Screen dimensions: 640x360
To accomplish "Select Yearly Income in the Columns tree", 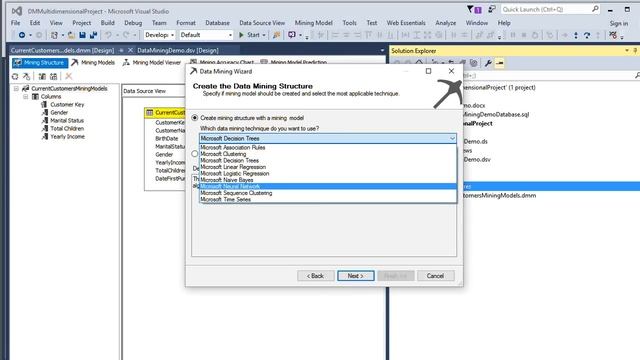I will click(67, 136).
